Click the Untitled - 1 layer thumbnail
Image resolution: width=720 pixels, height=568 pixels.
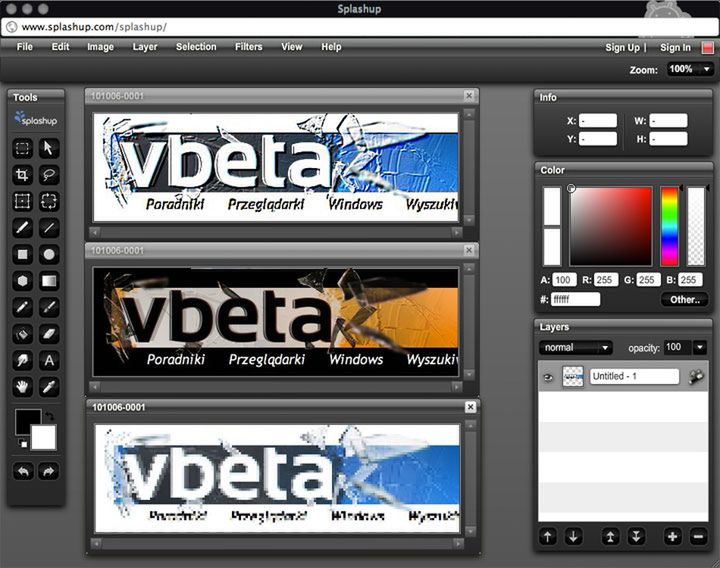[573, 377]
